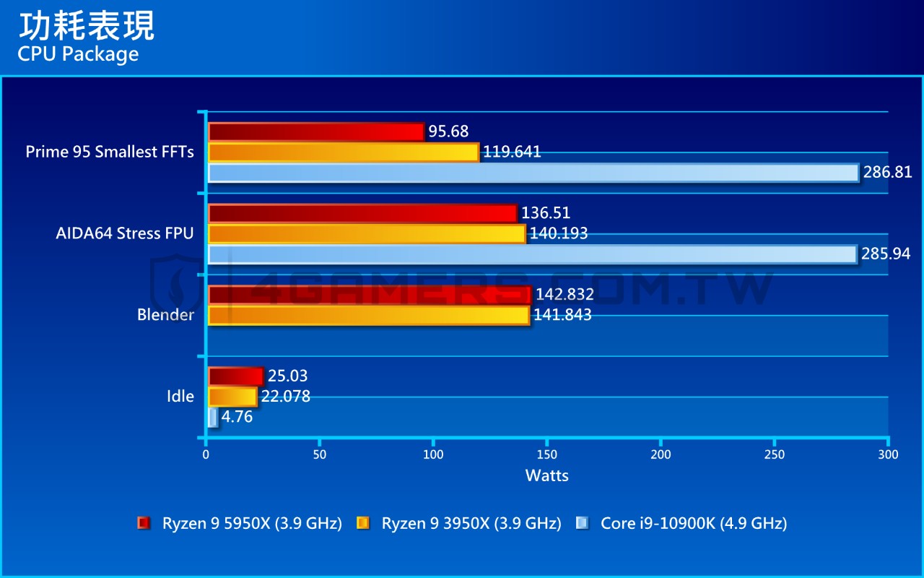Click the orange Ryzen 9 3950X legend swatch
This screenshot has width=924, height=578.
pos(363,523)
